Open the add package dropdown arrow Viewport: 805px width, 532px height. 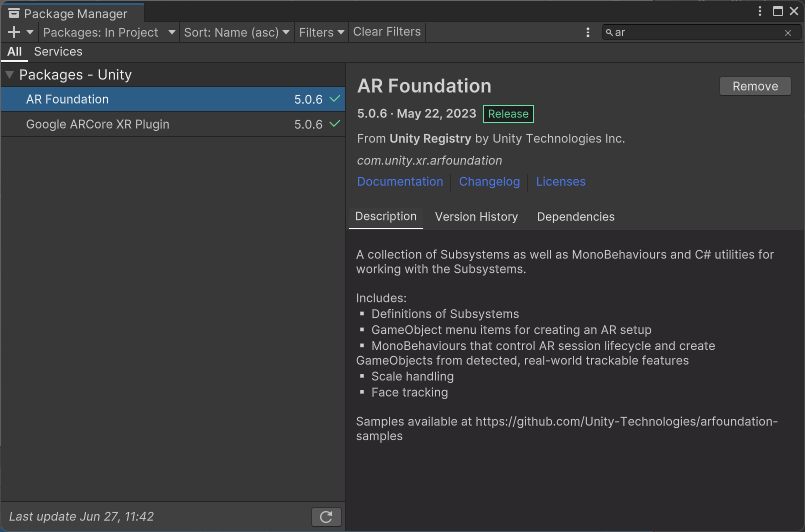[x=30, y=32]
